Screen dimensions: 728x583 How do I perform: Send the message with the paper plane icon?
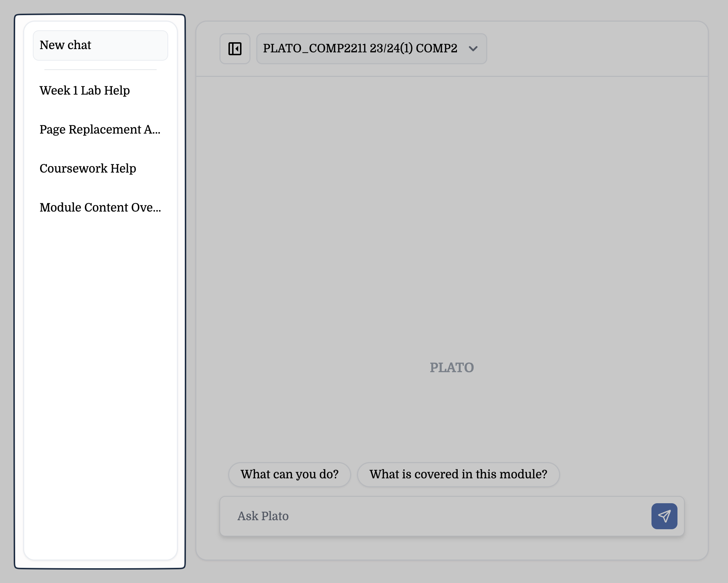[664, 516]
